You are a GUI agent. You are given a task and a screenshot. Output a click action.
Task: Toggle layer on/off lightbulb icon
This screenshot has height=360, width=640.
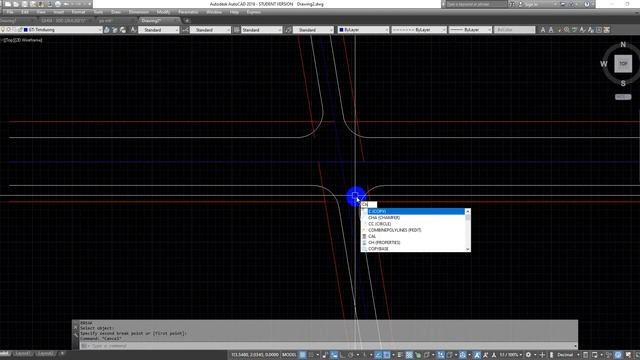pos(3,30)
